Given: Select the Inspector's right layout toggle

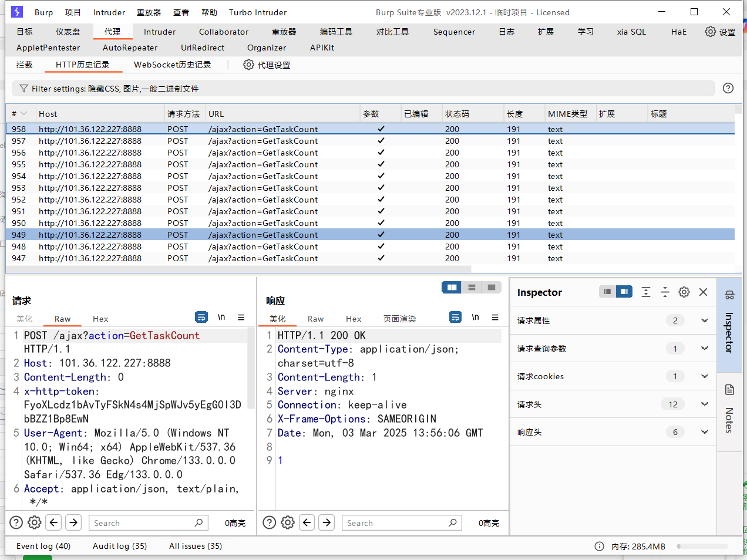Looking at the screenshot, I should (x=624, y=292).
